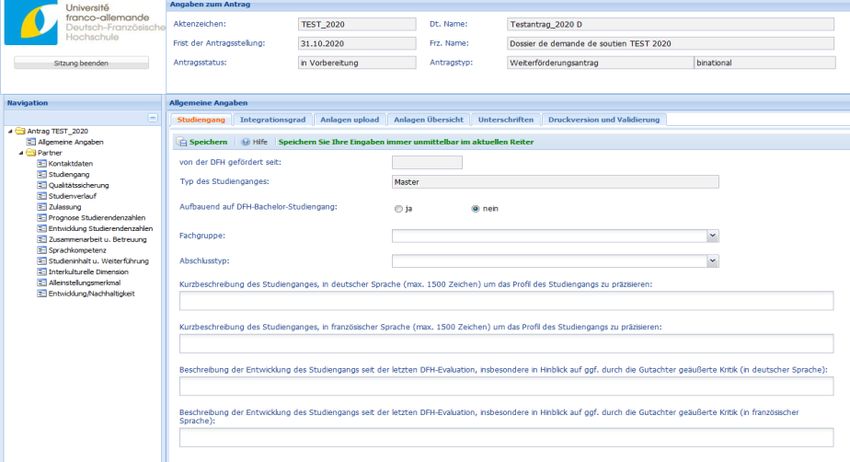
Task: Click the Speichern save icon
Action: click(183, 142)
